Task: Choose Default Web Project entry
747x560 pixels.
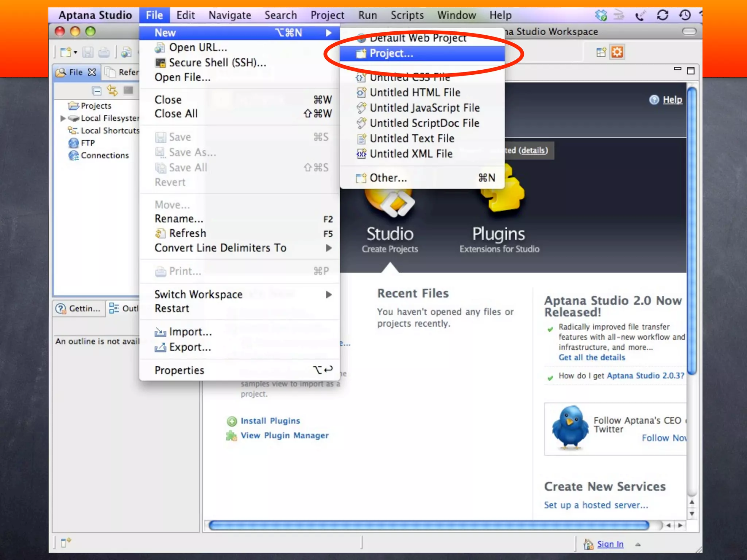Action: (x=422, y=38)
